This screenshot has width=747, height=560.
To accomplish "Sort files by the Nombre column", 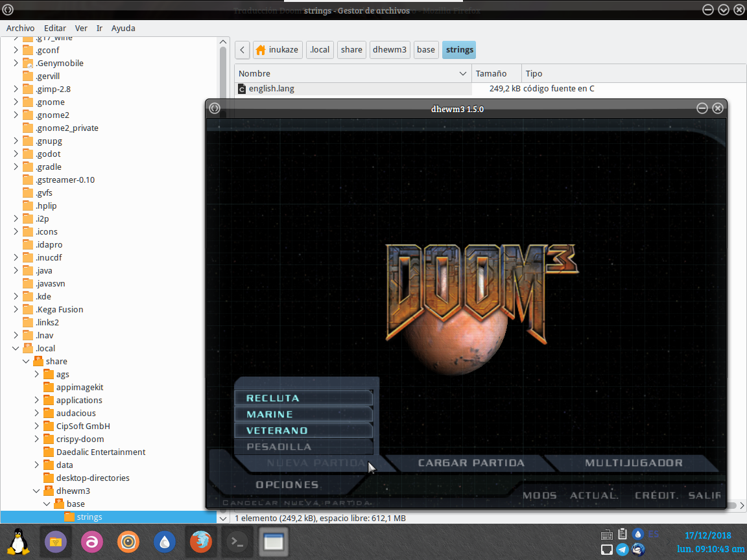I will (353, 73).
